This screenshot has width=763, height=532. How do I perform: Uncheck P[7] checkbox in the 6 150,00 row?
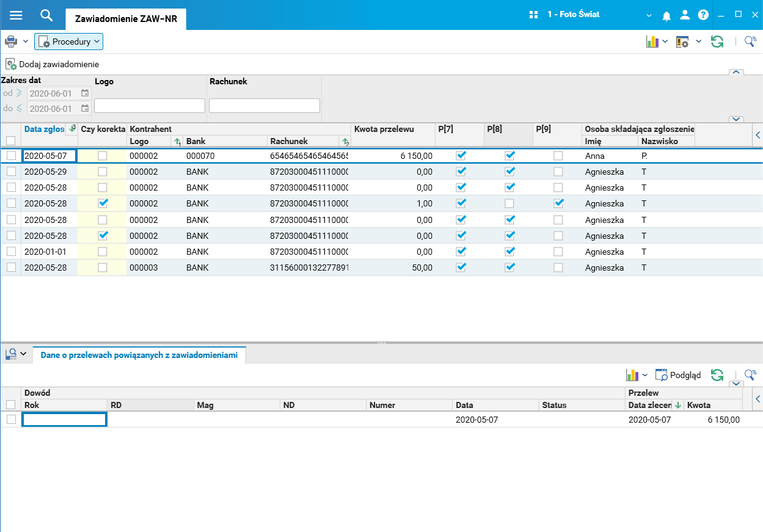tap(461, 156)
